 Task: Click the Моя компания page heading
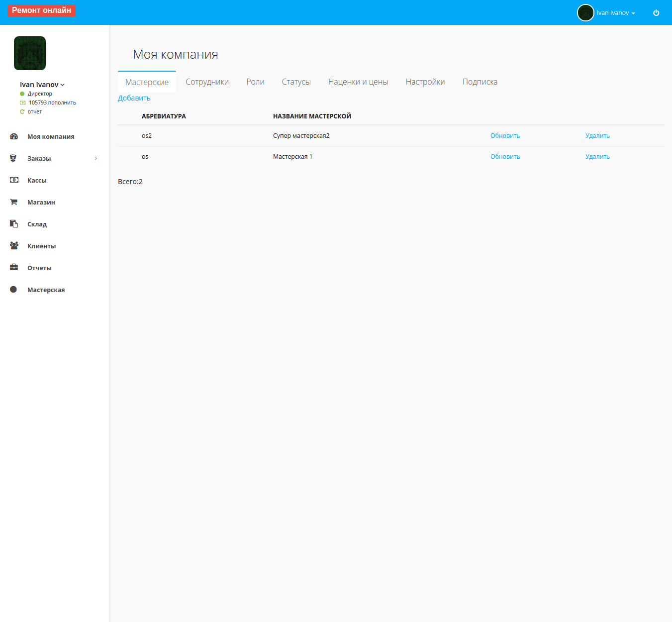pyautogui.click(x=176, y=54)
